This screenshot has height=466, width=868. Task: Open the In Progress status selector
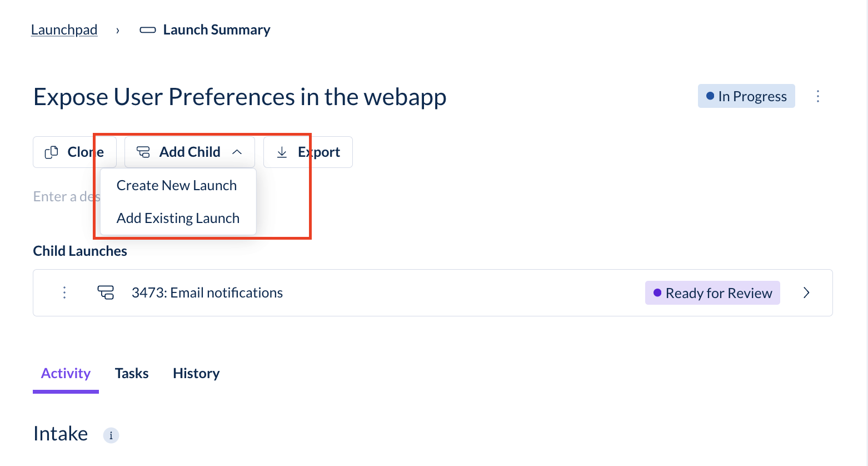(746, 96)
